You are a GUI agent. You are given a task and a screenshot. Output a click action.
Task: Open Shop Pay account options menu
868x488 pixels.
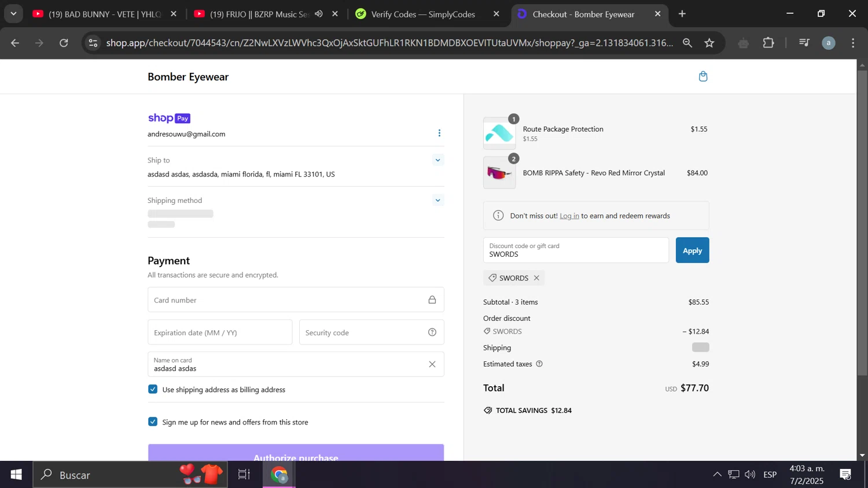[x=439, y=134]
